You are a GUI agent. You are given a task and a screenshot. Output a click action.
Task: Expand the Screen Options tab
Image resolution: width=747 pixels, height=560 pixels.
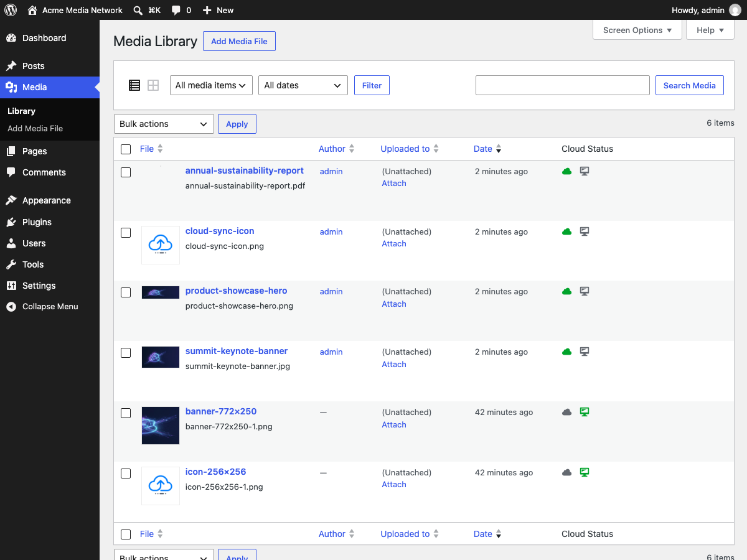pos(637,30)
